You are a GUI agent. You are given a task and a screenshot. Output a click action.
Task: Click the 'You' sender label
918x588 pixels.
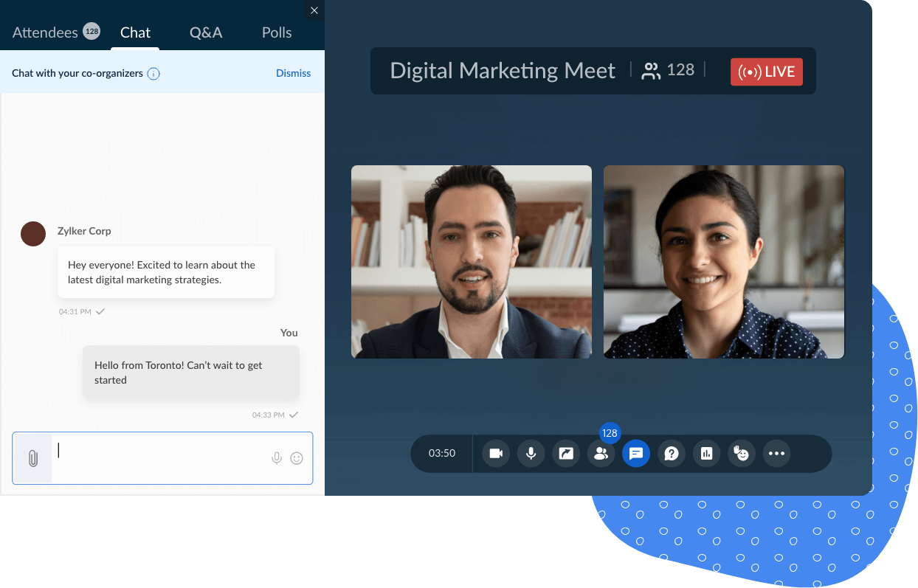[x=289, y=333]
